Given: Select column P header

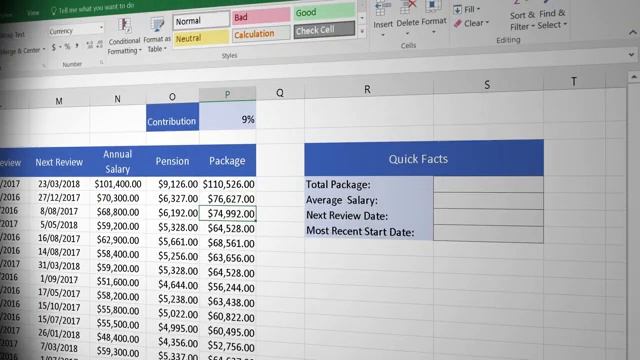Looking at the screenshot, I should [x=227, y=94].
